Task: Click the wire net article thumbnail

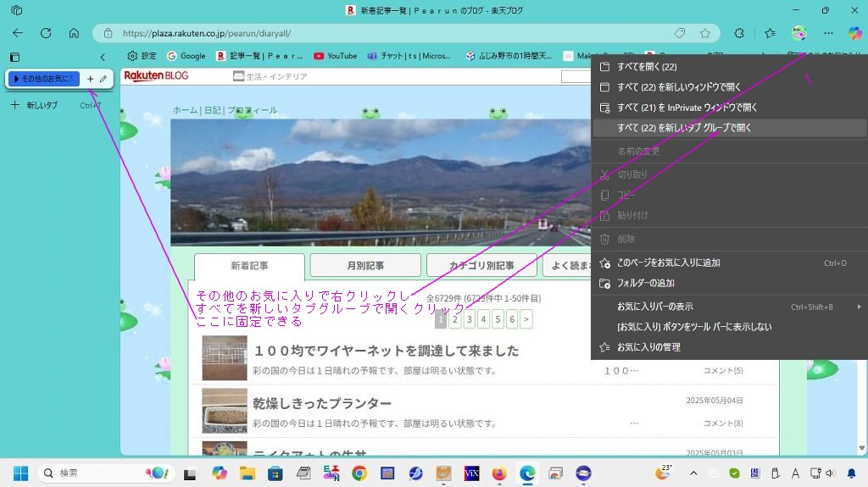Action: [x=225, y=357]
